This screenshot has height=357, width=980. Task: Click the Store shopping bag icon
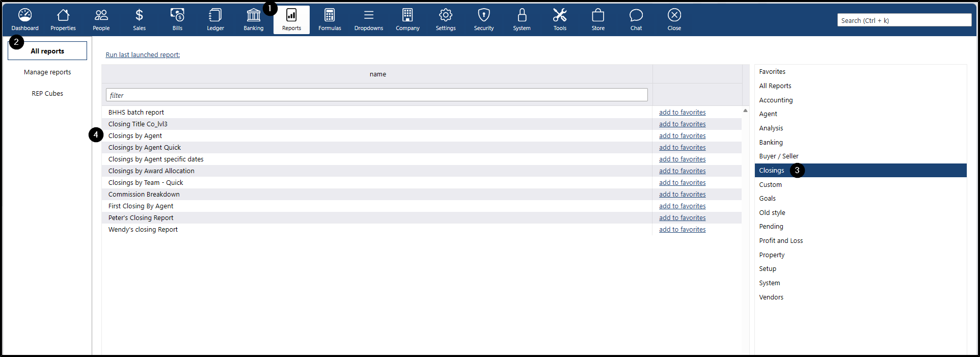[598, 15]
